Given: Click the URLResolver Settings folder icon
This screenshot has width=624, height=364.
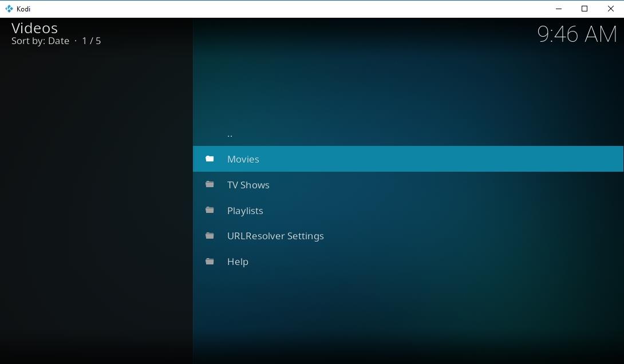Looking at the screenshot, I should (x=210, y=236).
